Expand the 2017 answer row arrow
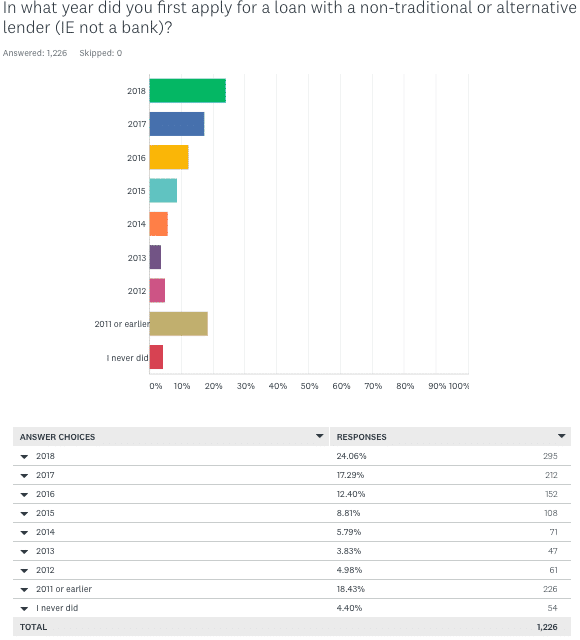The image size is (580, 640). tap(24, 476)
